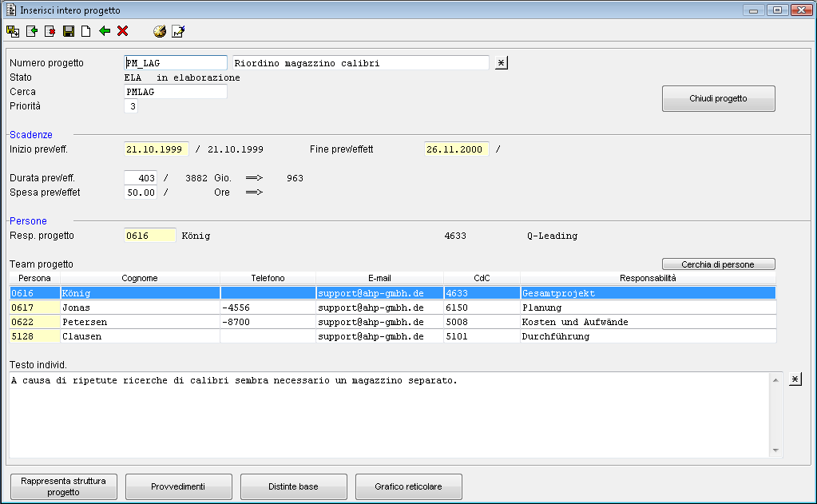Viewport: 817px width, 504px height.
Task: Click the responsibility cell Kosten und Aufwände
Action: [x=648, y=322]
